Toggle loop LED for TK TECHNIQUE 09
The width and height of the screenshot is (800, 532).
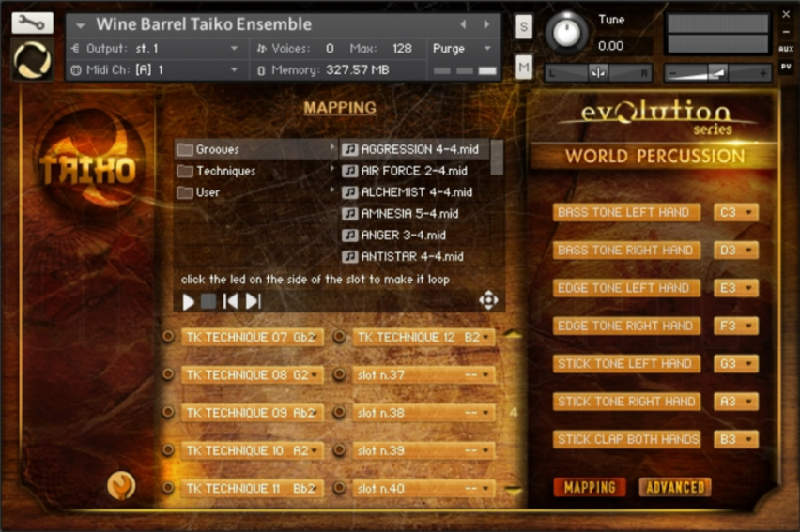168,412
